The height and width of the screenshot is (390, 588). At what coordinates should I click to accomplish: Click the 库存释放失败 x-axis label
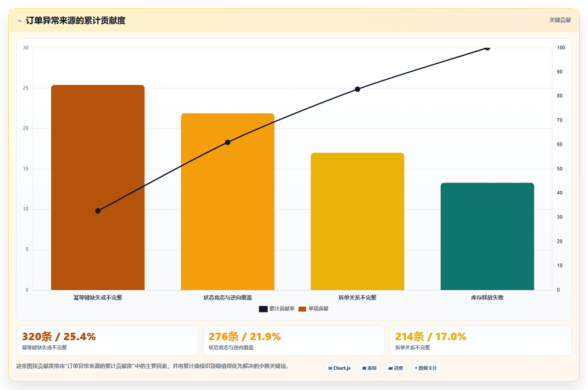488,297
